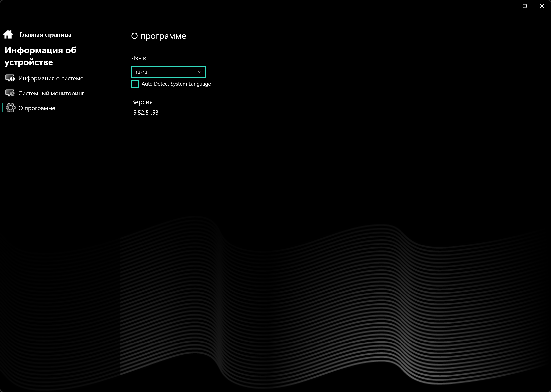This screenshot has width=551, height=392.
Task: Close the application window
Action: tap(542, 6)
